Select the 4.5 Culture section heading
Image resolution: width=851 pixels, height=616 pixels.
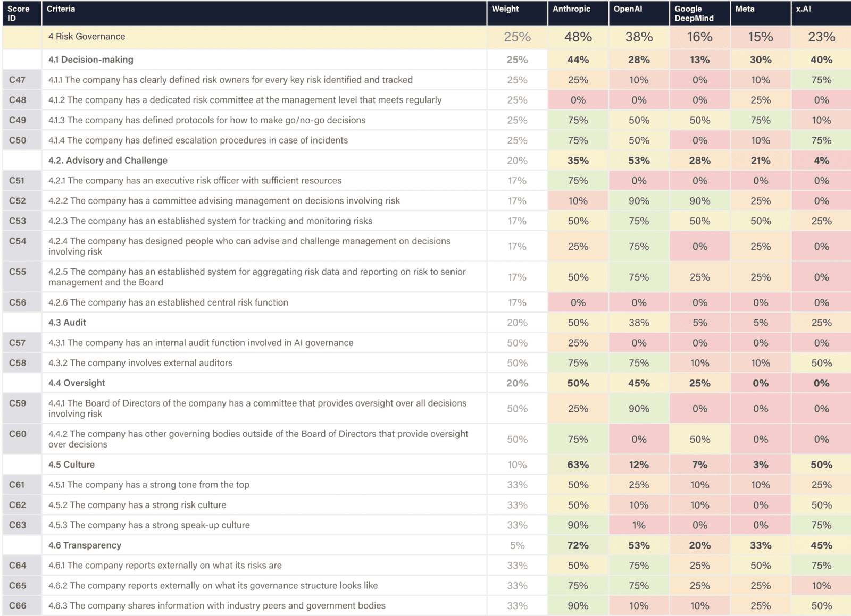[x=71, y=465]
